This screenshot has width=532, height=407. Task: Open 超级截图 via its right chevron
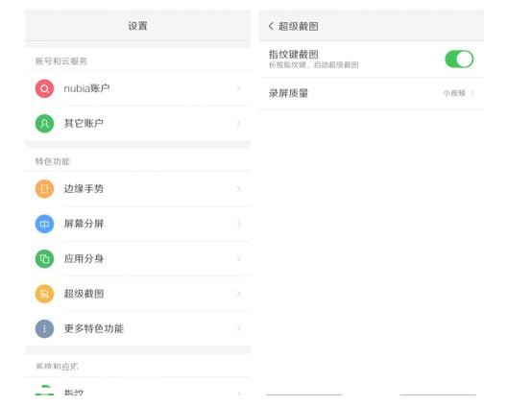coord(238,294)
